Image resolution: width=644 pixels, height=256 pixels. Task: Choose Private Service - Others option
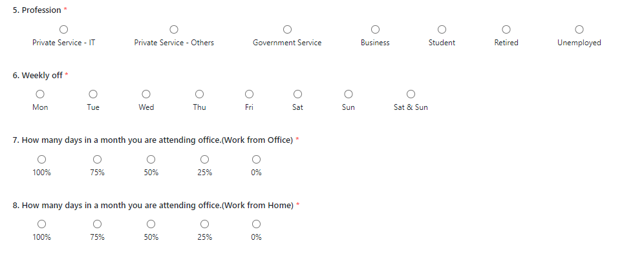point(174,30)
